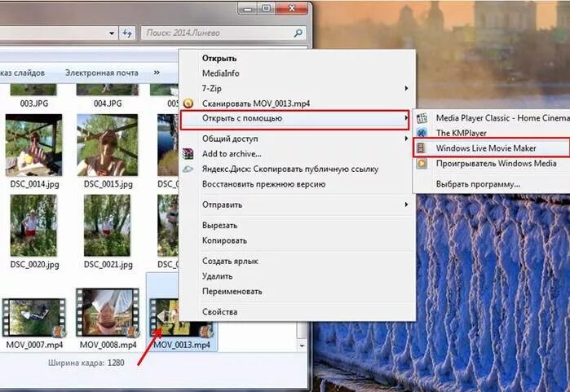The width and height of the screenshot is (570, 392).
Task: Select DSC_0020.jpg thumbnail
Action: pyautogui.click(x=33, y=225)
